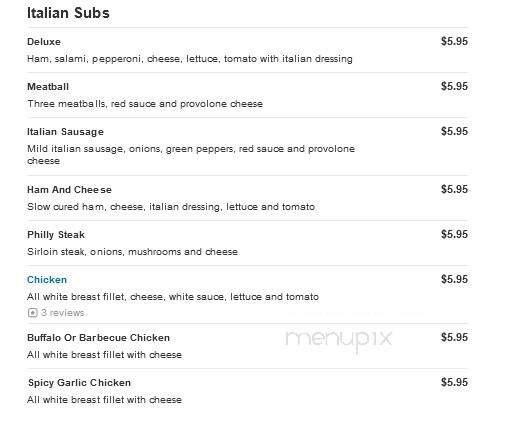518x421 pixels.
Task: Click the Italian Sausage item name
Action: click(65, 132)
